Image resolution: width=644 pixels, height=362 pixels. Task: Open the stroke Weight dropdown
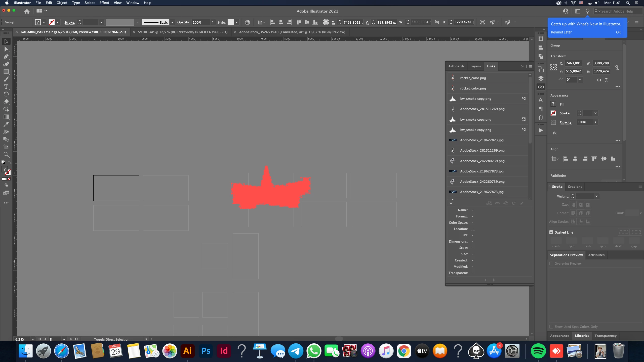point(596,196)
